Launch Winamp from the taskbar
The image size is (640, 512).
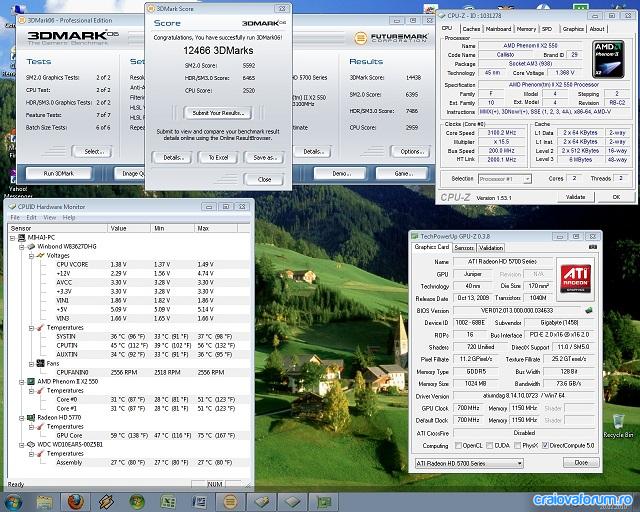point(106,501)
